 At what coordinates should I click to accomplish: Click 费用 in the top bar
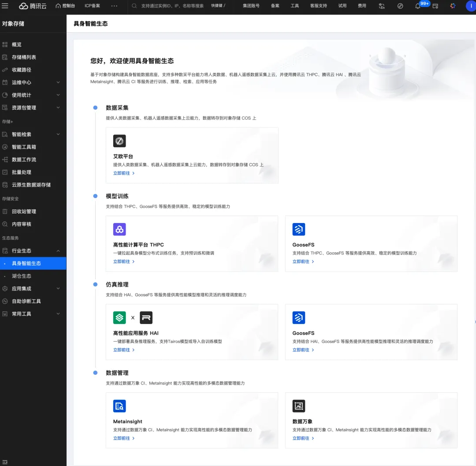tap(362, 6)
